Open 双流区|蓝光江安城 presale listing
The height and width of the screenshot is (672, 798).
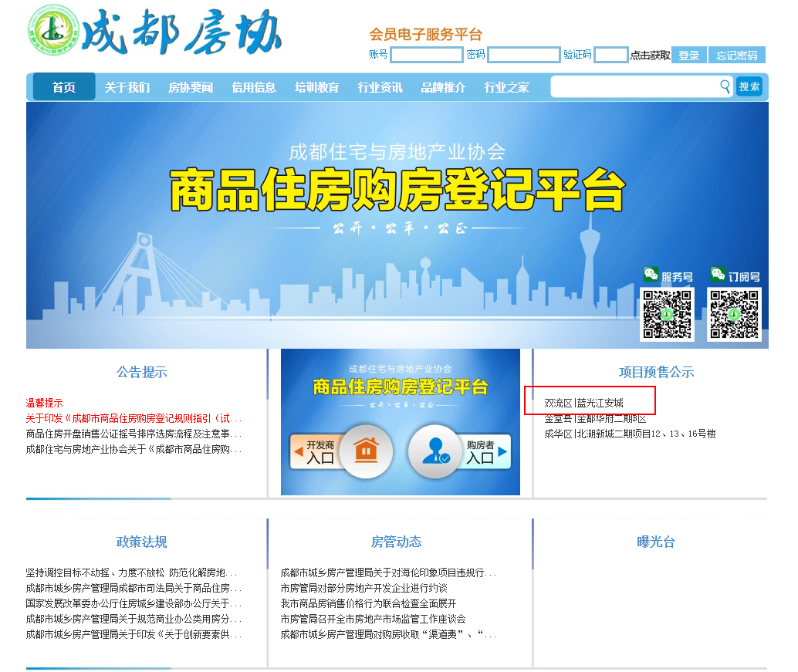(583, 403)
